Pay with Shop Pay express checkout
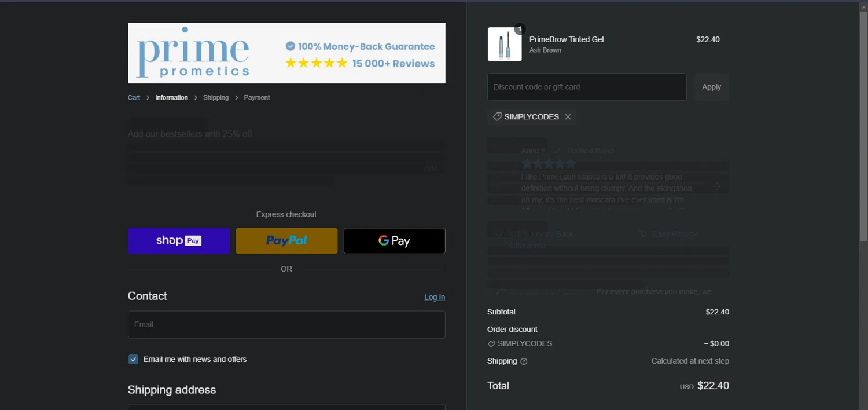 click(x=179, y=241)
